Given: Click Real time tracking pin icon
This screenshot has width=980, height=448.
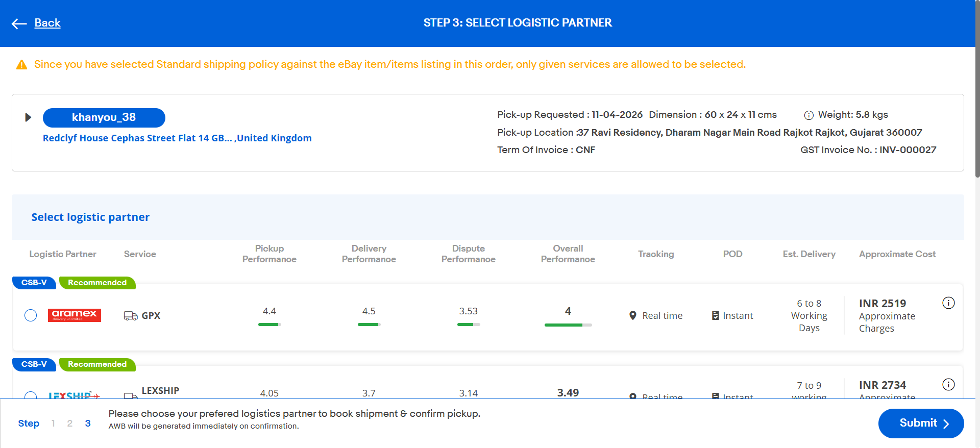Looking at the screenshot, I should pyautogui.click(x=633, y=316).
